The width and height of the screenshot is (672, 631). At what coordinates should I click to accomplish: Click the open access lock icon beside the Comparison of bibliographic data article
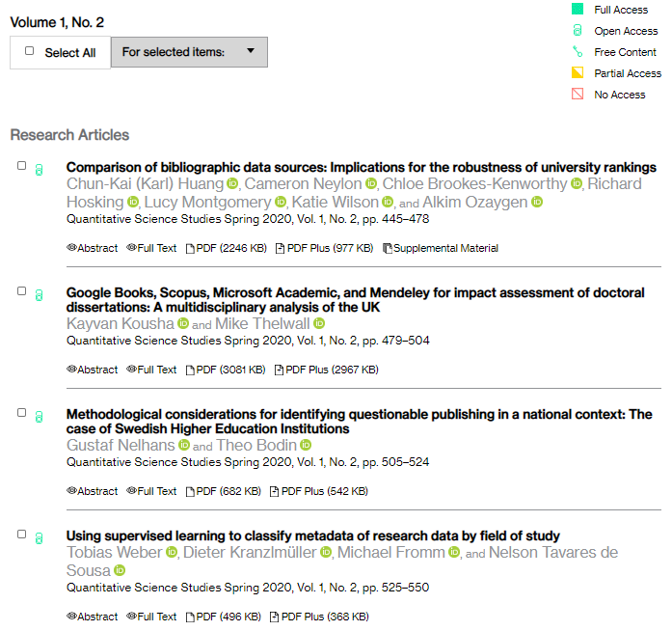coord(39,170)
